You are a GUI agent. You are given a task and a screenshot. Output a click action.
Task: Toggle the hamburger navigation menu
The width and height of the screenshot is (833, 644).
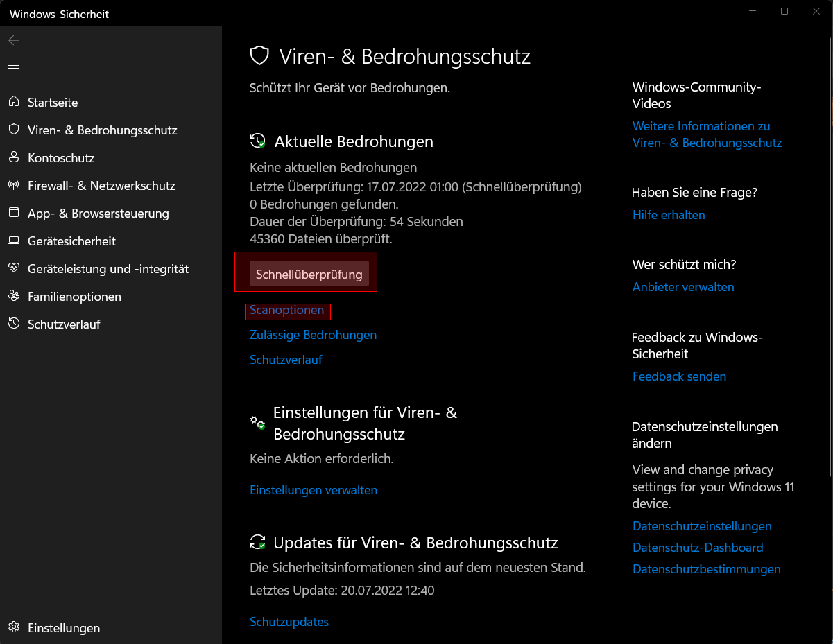14,69
